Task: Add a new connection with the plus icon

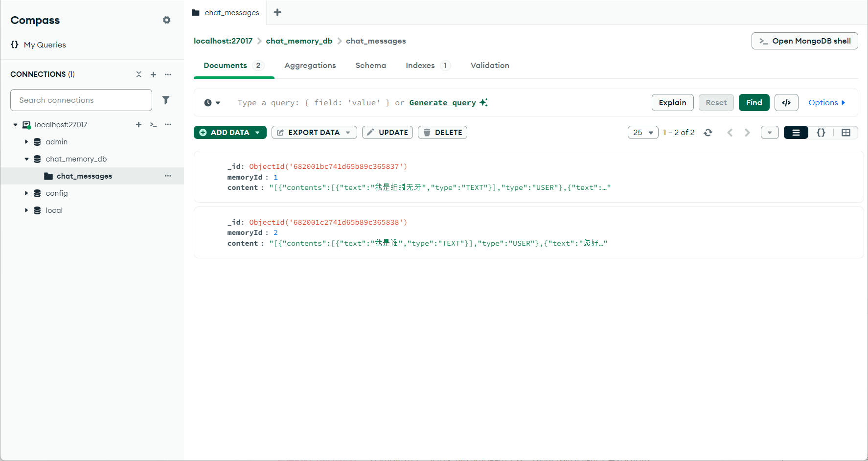Action: coord(153,74)
